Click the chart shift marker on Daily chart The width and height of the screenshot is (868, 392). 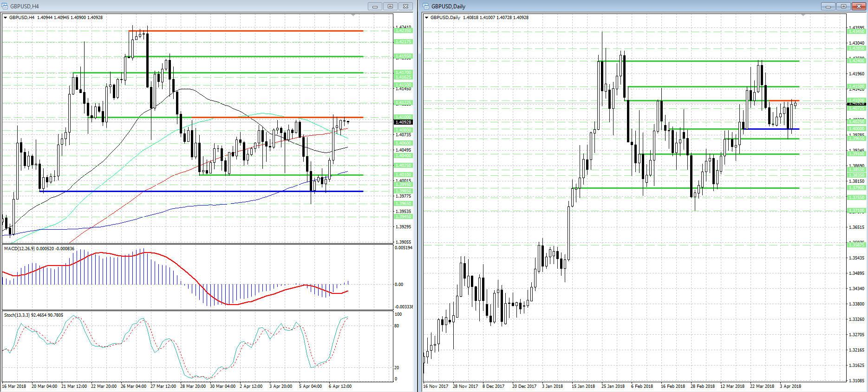pyautogui.click(x=803, y=15)
